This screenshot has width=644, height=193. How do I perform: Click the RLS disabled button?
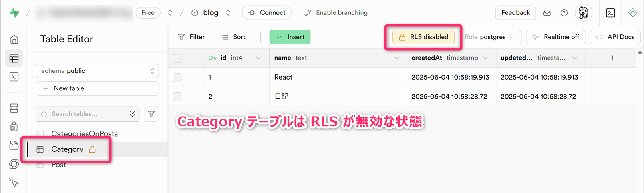[423, 37]
